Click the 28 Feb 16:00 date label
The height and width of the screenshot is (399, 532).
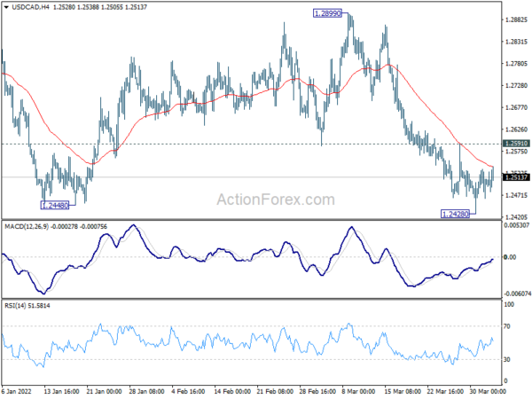(x=317, y=391)
